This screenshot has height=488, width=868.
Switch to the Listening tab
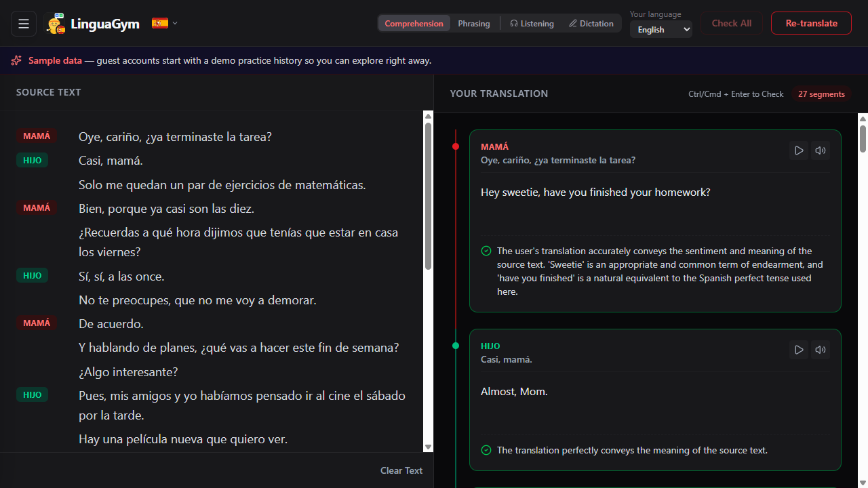pyautogui.click(x=532, y=23)
